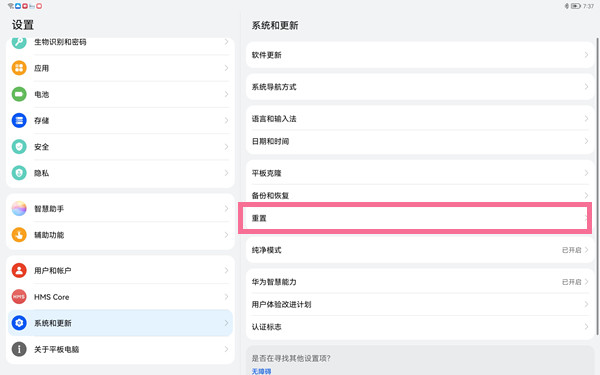Open 系统导航方式
The image size is (600, 375).
coord(420,87)
